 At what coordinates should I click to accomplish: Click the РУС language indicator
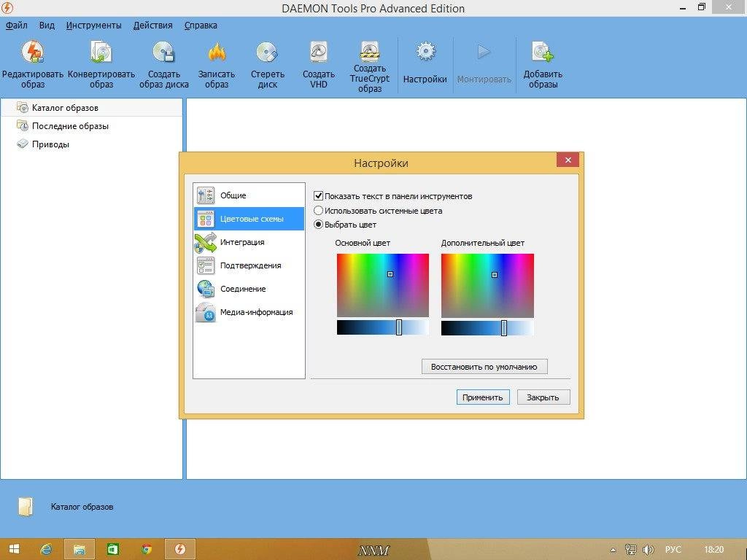(673, 550)
